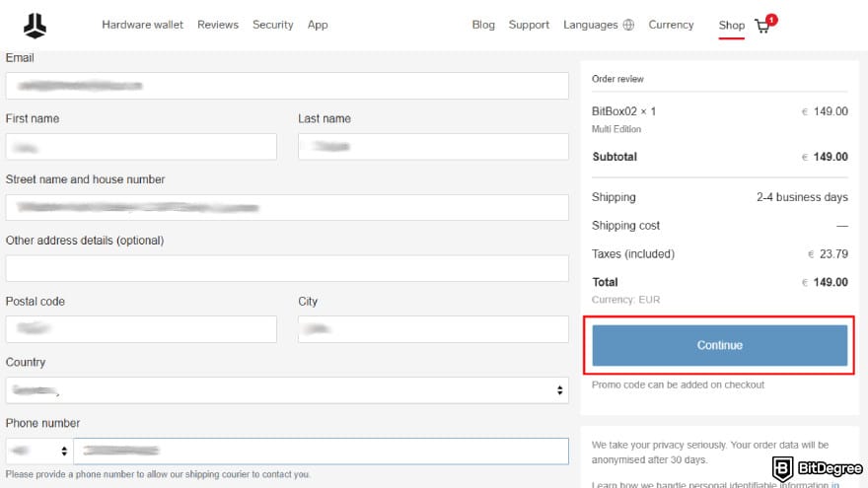The image size is (868, 488).
Task: Open the App nav item
Action: [x=318, y=25]
